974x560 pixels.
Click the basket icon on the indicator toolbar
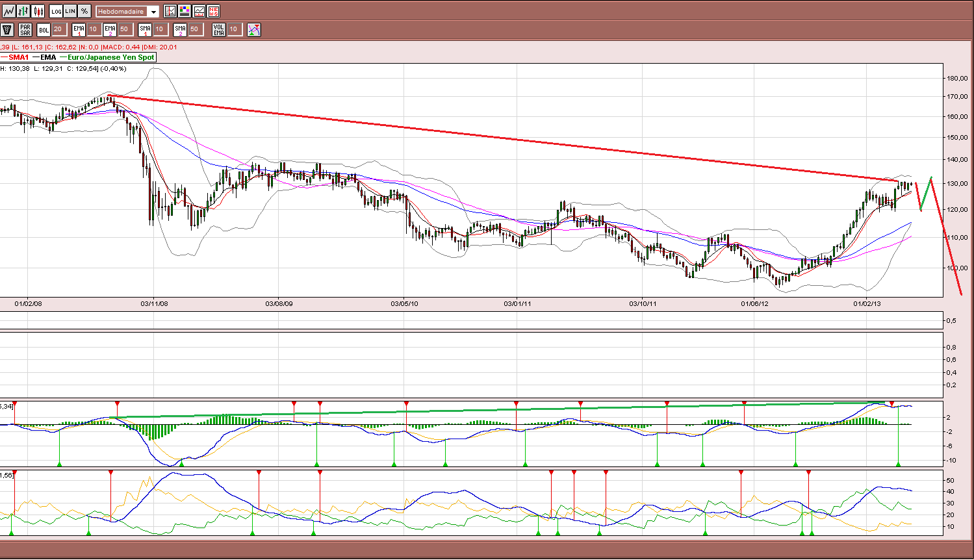[x=7, y=30]
